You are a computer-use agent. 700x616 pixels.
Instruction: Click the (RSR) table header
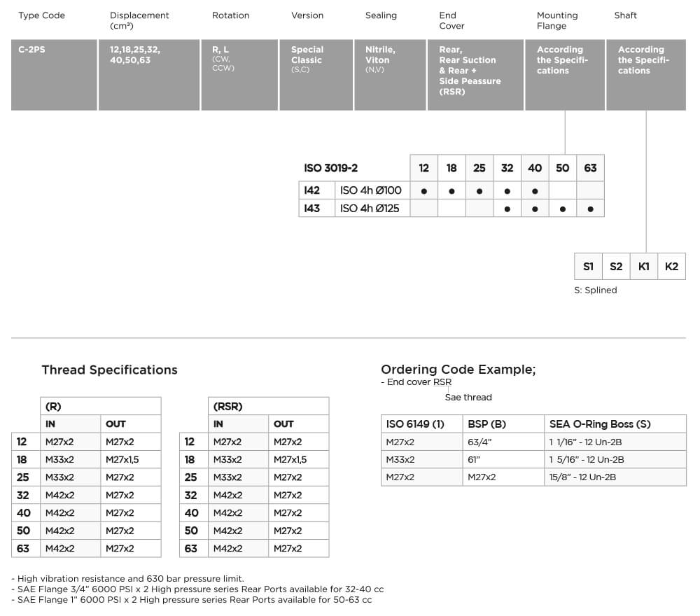click(x=268, y=406)
